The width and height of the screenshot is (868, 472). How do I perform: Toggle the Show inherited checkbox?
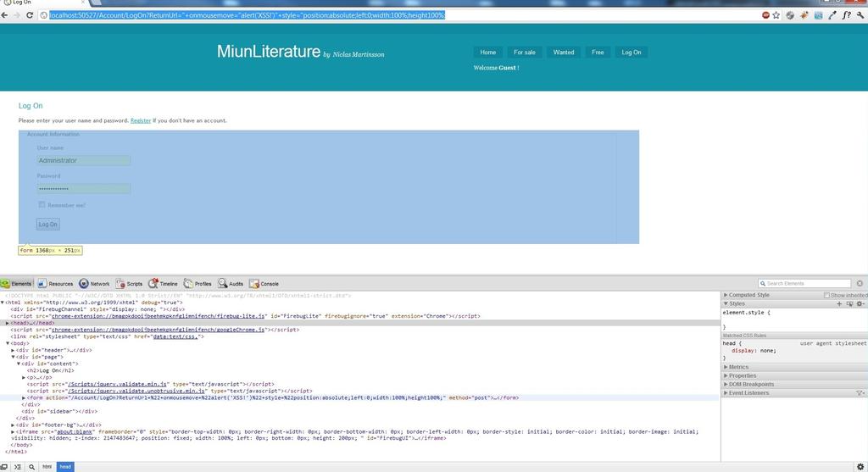coord(826,296)
